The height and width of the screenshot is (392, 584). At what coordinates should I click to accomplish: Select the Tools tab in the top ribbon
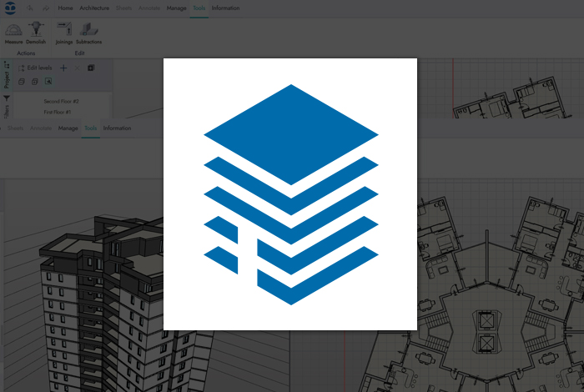(199, 8)
